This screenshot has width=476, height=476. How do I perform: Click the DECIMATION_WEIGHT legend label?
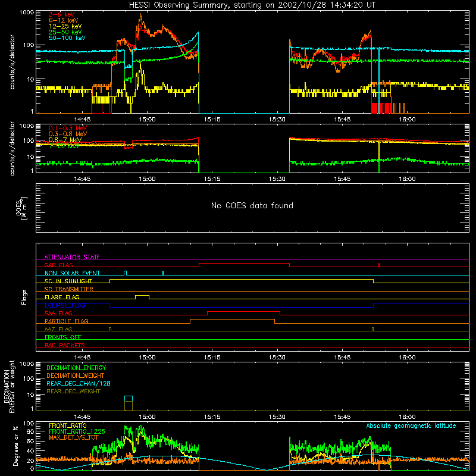coord(75,375)
